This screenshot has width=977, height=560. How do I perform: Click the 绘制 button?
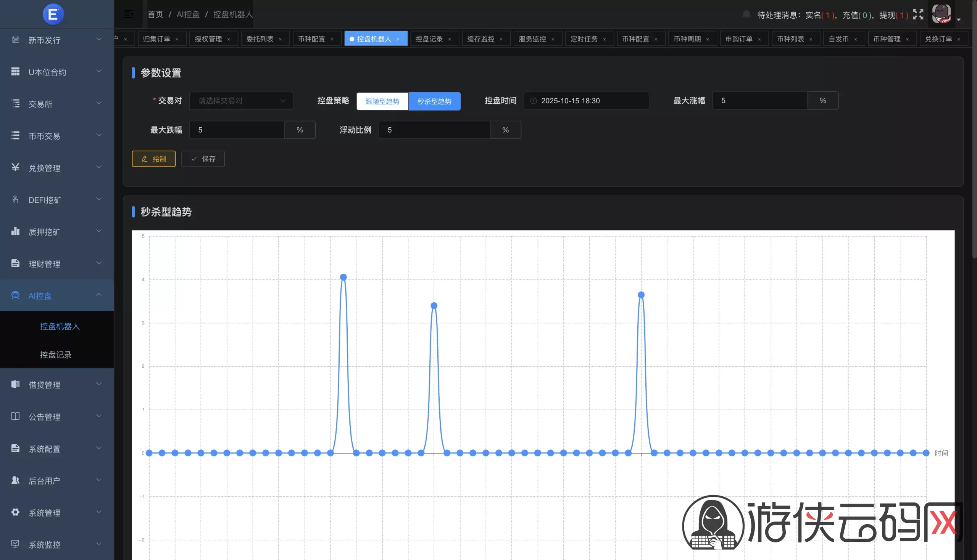point(153,159)
